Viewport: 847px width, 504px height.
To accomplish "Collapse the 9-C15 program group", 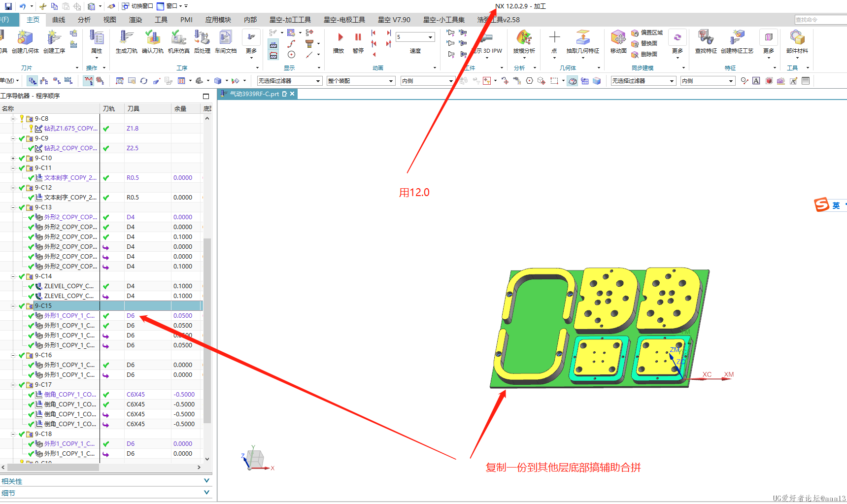I will click(13, 306).
